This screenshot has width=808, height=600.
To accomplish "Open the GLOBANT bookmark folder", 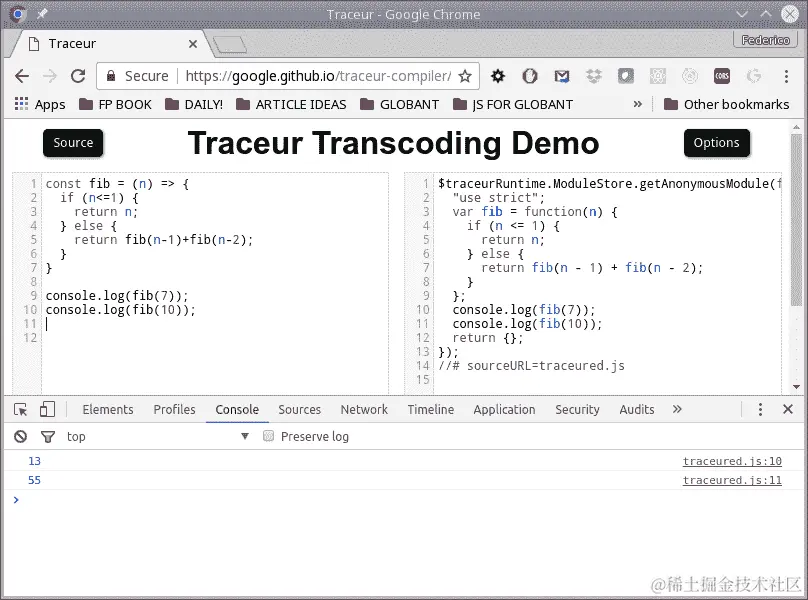I will pyautogui.click(x=399, y=104).
